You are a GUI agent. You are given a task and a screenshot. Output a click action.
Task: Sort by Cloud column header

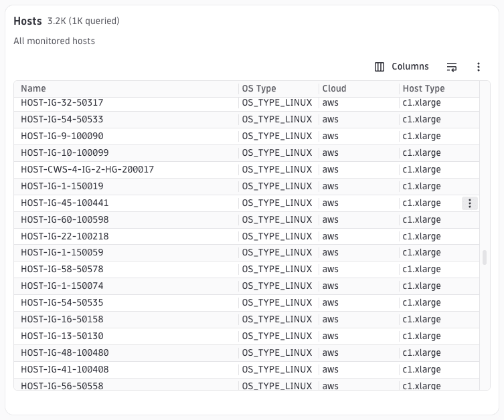click(x=334, y=89)
